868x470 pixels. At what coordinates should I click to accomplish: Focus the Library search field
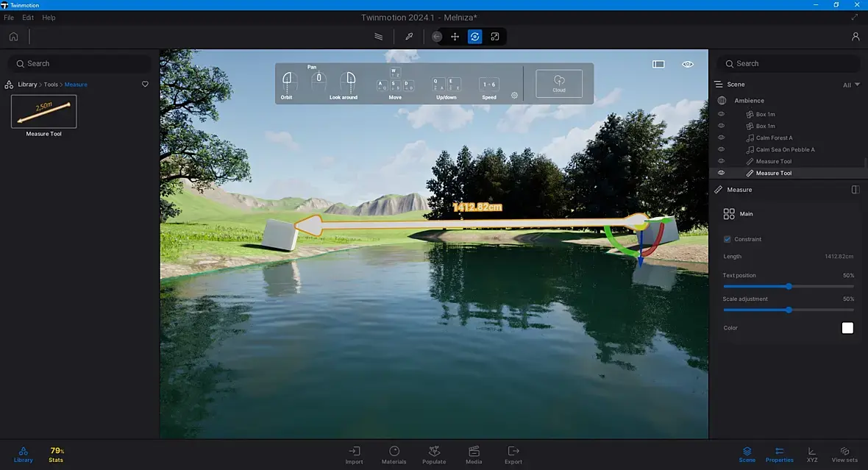[x=79, y=64]
